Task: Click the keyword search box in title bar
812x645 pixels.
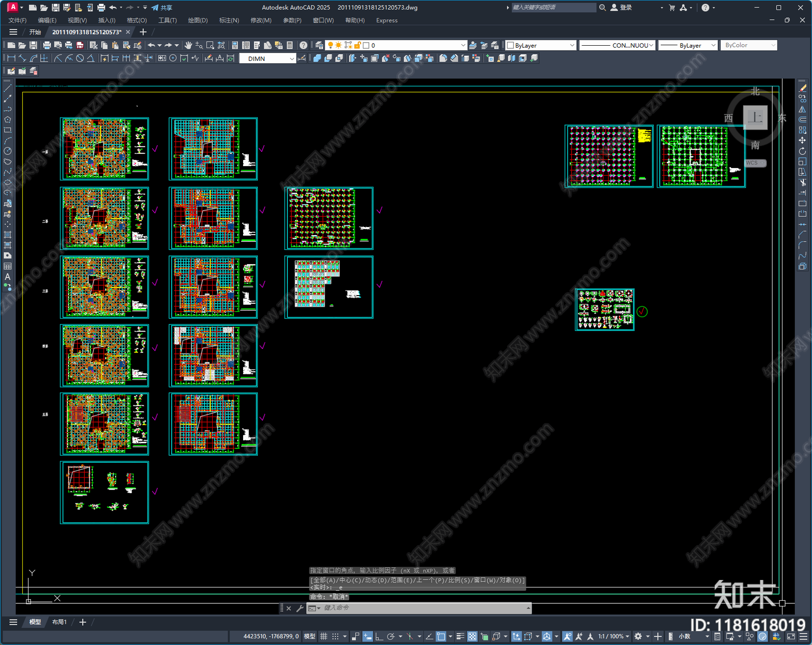Action: click(x=553, y=8)
